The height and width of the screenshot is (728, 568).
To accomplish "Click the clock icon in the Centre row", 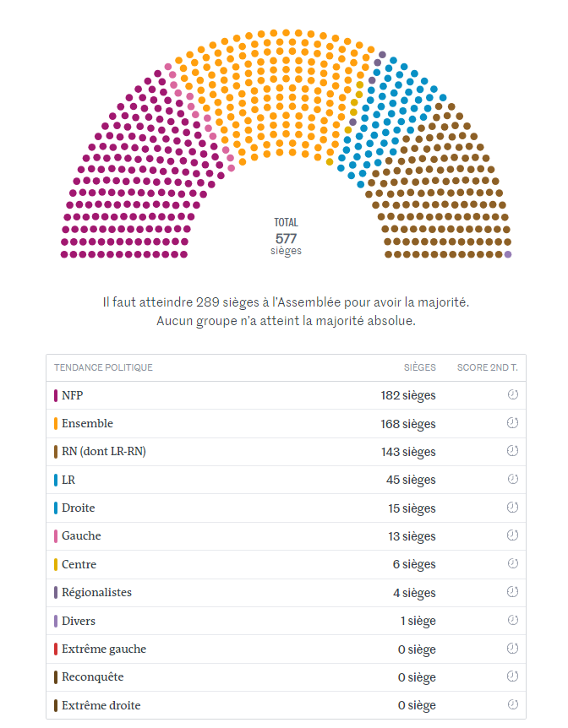I will 512,563.
